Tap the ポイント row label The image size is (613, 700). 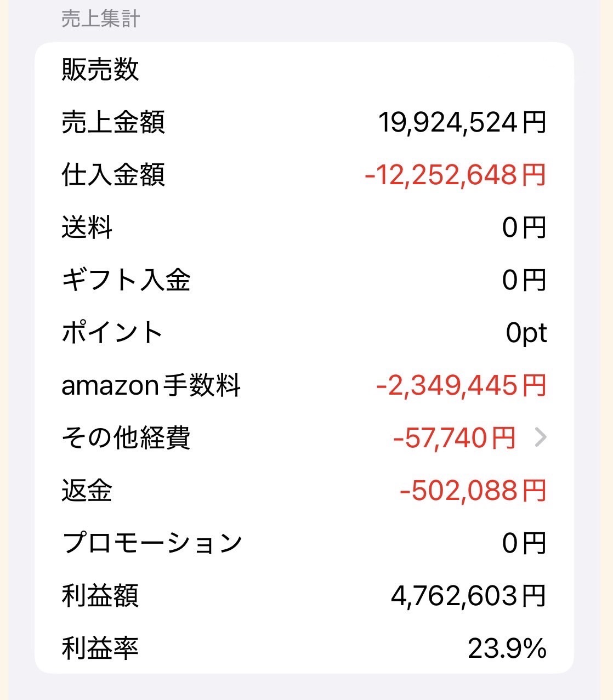pos(113,333)
